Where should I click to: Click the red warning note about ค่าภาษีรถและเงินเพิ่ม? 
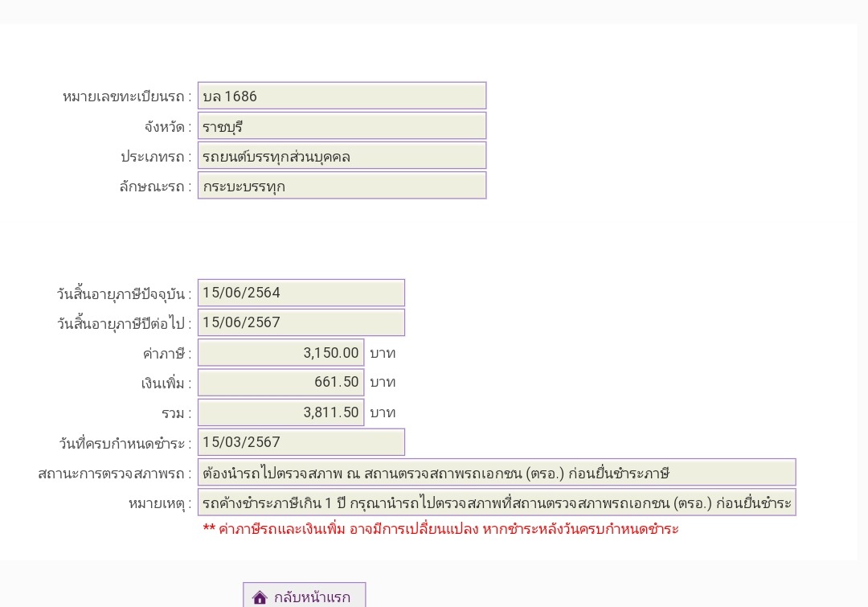point(440,529)
